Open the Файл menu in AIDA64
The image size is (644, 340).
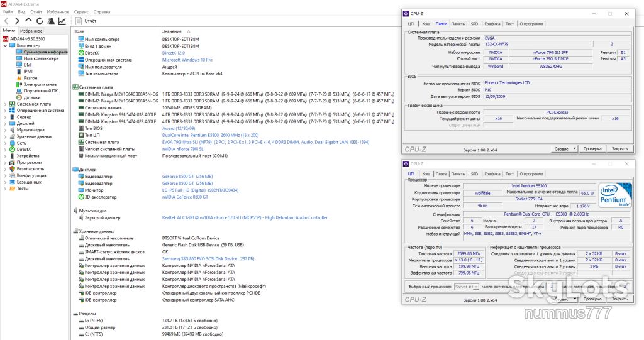tap(8, 12)
